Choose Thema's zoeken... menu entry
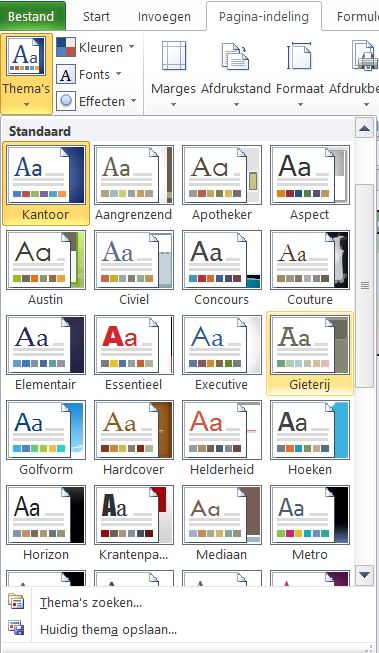 coord(91,603)
